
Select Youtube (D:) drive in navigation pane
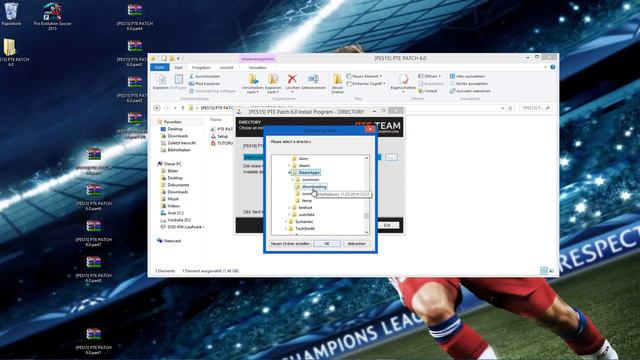click(176, 220)
